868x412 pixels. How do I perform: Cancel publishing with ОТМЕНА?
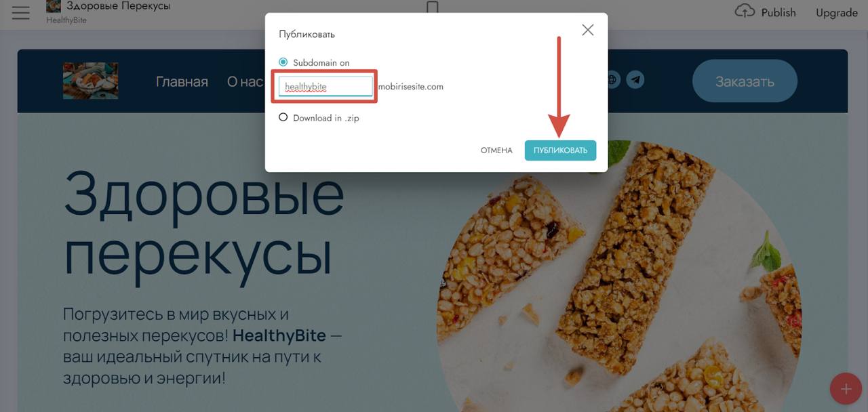(496, 150)
